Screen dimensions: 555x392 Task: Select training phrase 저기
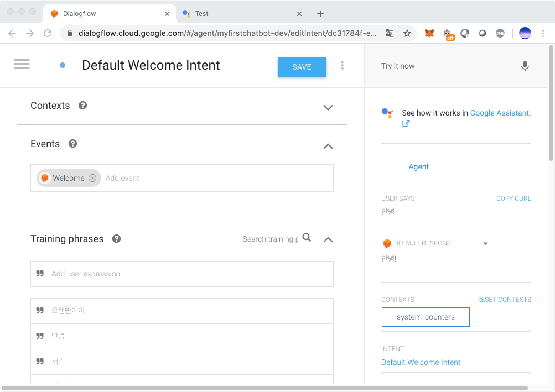click(x=182, y=362)
